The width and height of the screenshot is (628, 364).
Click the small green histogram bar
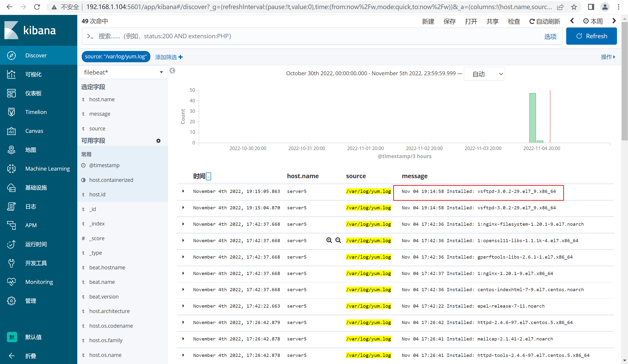point(540,142)
